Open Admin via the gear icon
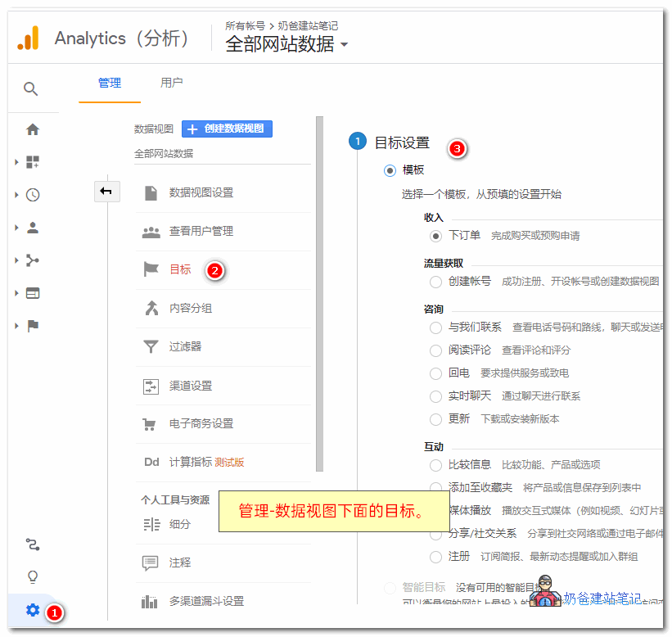This screenshot has width=672, height=637. [x=33, y=610]
